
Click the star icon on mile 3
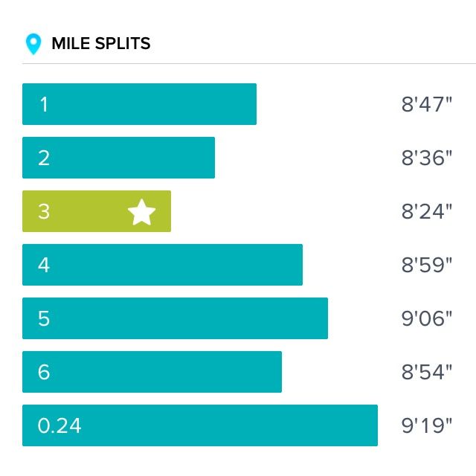click(141, 212)
